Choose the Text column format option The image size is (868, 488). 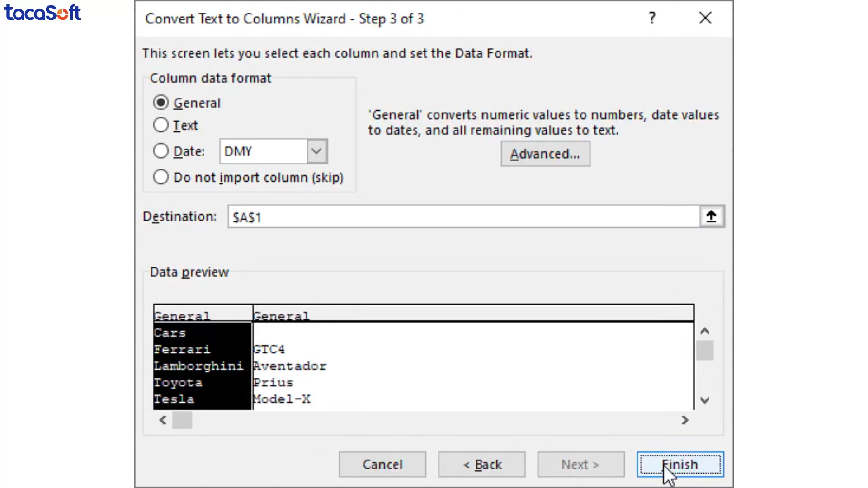(161, 125)
